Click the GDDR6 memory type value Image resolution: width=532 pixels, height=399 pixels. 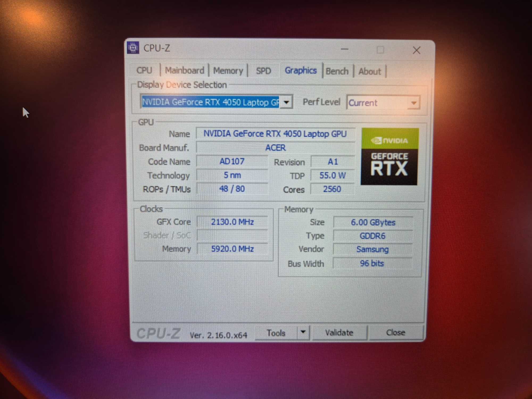(x=372, y=236)
